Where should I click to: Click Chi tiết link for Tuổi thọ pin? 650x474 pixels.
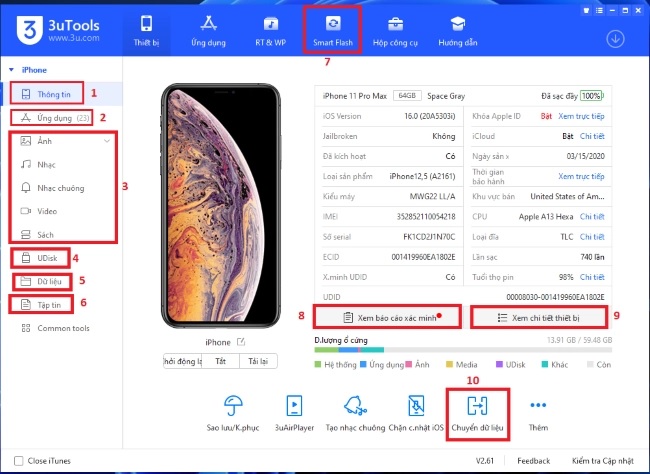tap(592, 277)
